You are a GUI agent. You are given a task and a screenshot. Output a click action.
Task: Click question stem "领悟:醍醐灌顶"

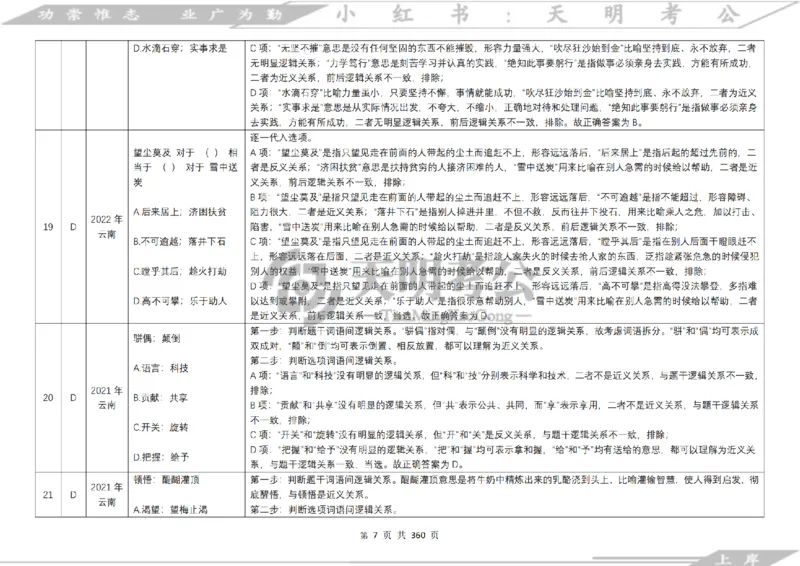coord(166,480)
